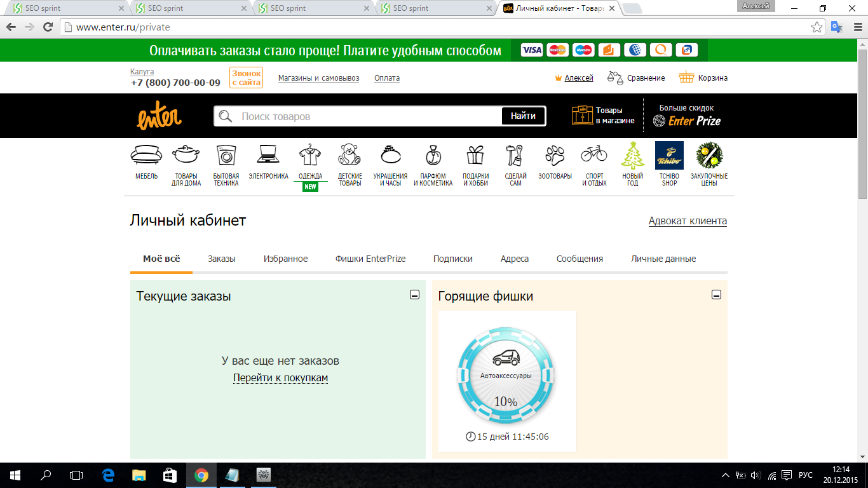The width and height of the screenshot is (868, 488).
Task: Select Бытовая техника washing machine icon
Action: point(226,155)
